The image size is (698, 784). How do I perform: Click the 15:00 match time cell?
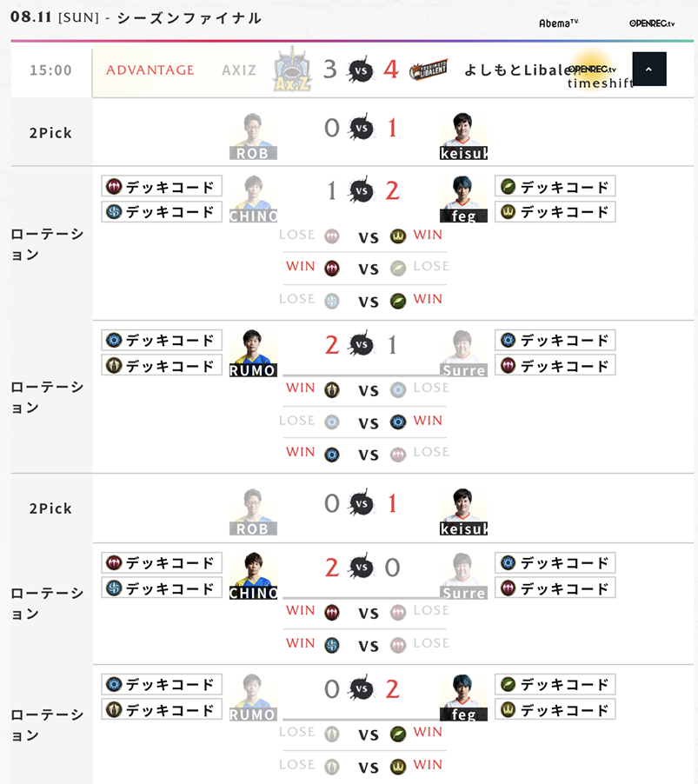[x=51, y=70]
